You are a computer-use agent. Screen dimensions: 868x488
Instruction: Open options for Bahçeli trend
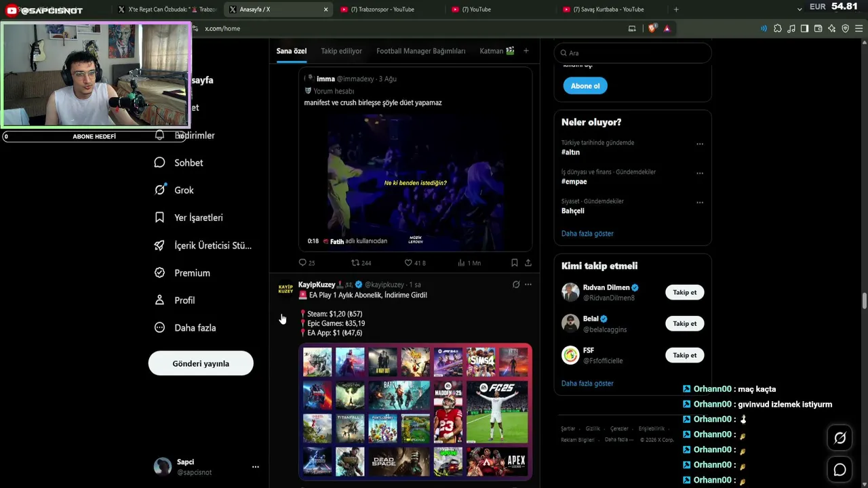tap(700, 202)
